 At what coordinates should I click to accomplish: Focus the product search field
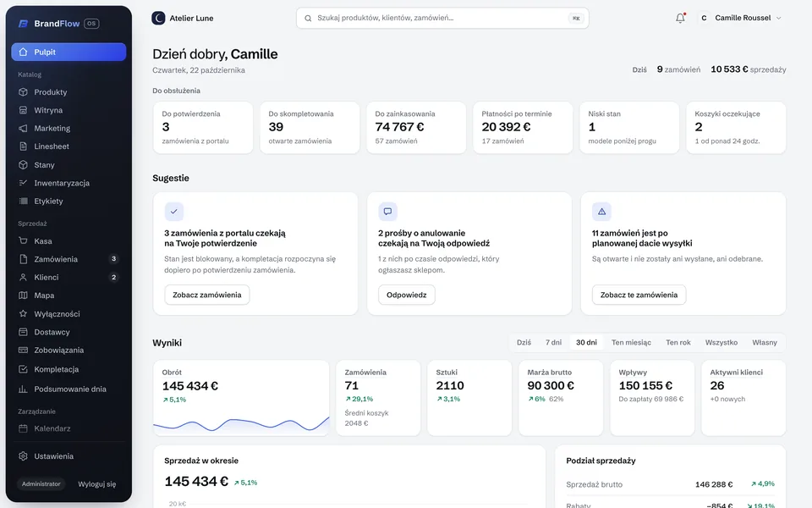pyautogui.click(x=442, y=18)
